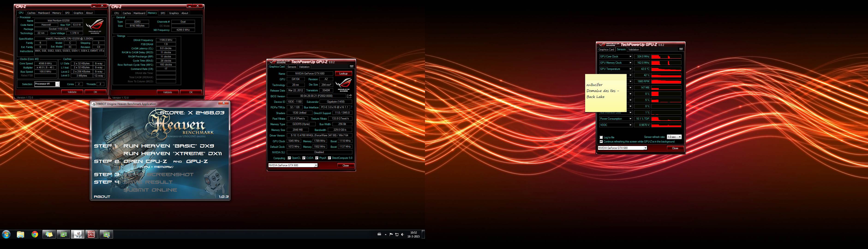Viewport: 868px width, 249px height.
Task: Click Run Heaven "Basic" DX9
Action: (x=168, y=146)
